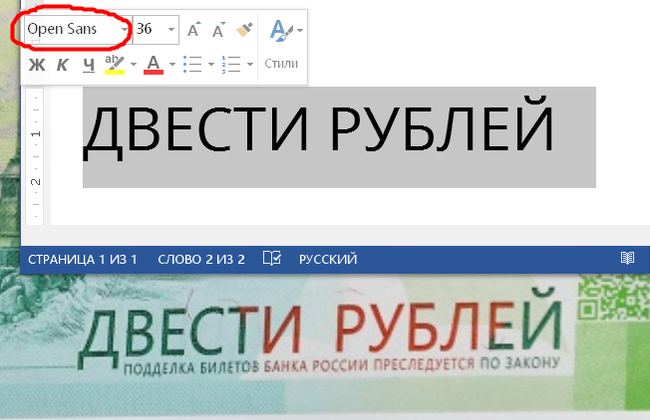Apply numbered list formatting

point(231,65)
